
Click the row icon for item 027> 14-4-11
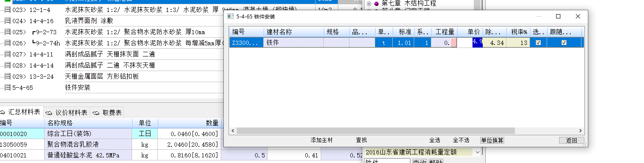(7, 54)
